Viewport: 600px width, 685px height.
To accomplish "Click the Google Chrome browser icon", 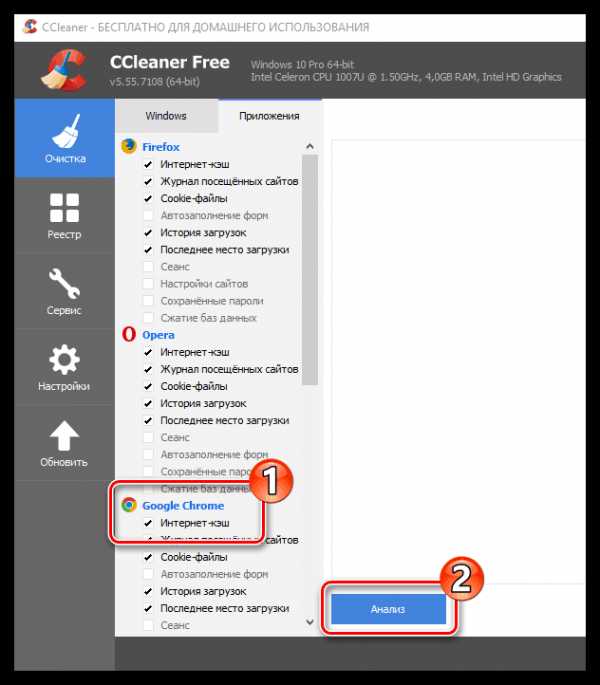I will coord(129,505).
